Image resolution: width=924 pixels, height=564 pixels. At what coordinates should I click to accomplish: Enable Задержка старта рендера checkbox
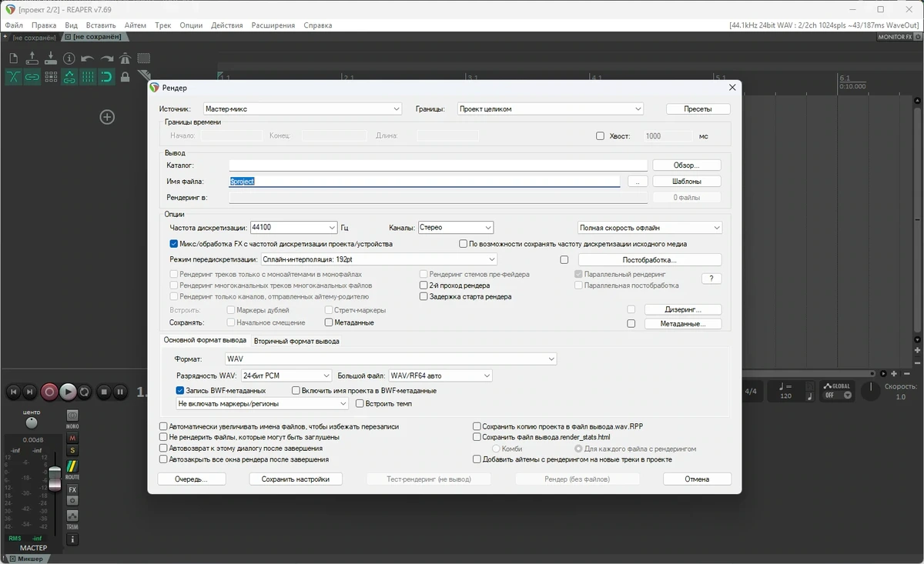423,296
